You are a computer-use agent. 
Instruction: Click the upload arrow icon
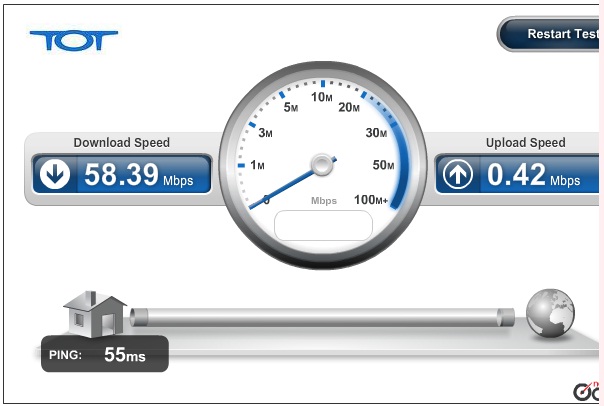458,174
